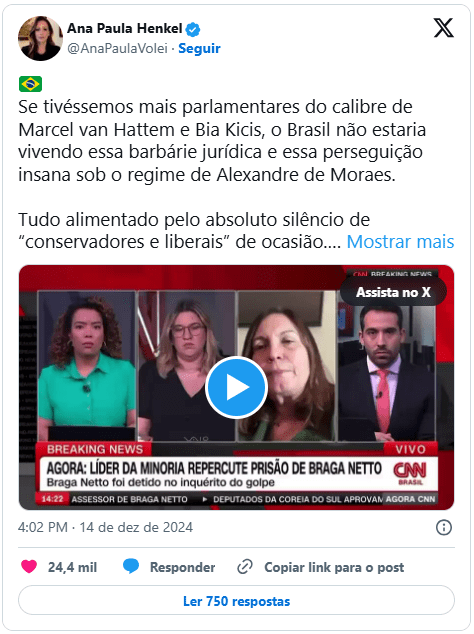
Task: Play the embedded CNN video
Action: click(x=236, y=387)
